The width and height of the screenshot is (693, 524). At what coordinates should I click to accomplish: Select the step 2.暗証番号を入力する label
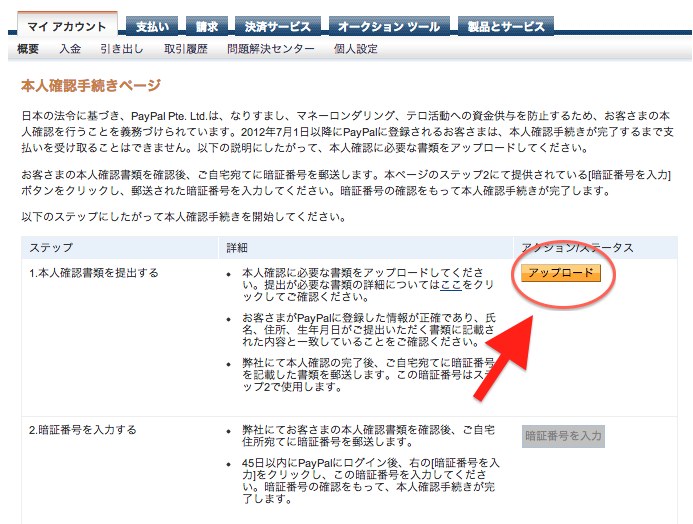click(x=82, y=430)
